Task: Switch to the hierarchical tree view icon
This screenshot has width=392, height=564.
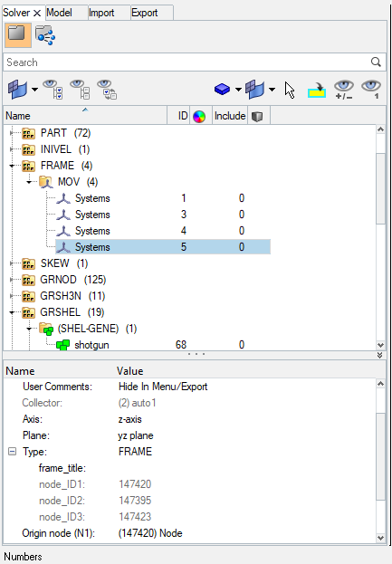Action: click(45, 35)
